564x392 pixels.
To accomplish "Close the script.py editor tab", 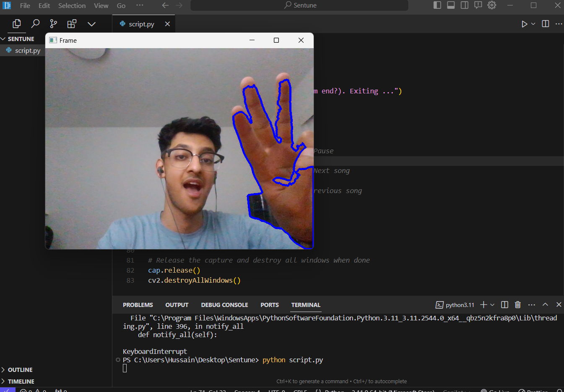I will (167, 24).
